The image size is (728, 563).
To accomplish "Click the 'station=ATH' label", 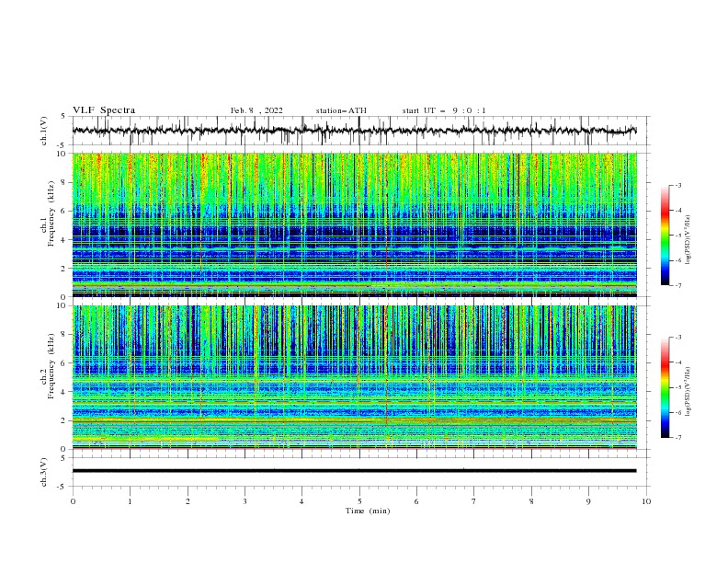I will pyautogui.click(x=341, y=110).
